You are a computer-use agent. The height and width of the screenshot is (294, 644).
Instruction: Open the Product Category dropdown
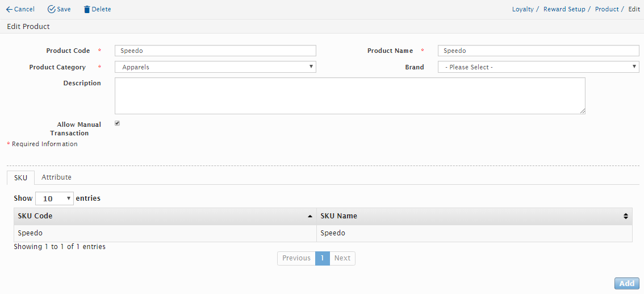coord(215,67)
